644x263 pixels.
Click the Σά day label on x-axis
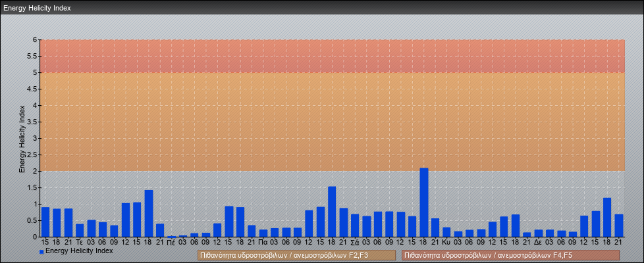click(x=355, y=243)
